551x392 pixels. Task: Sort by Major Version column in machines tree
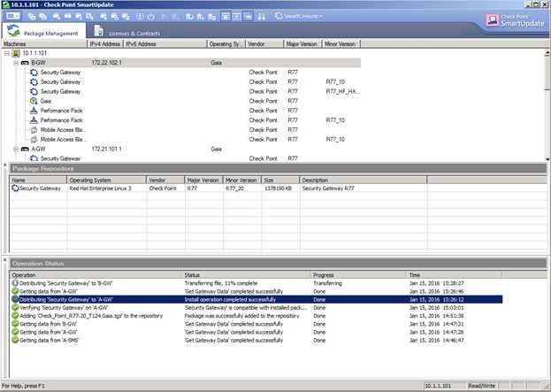(302, 44)
